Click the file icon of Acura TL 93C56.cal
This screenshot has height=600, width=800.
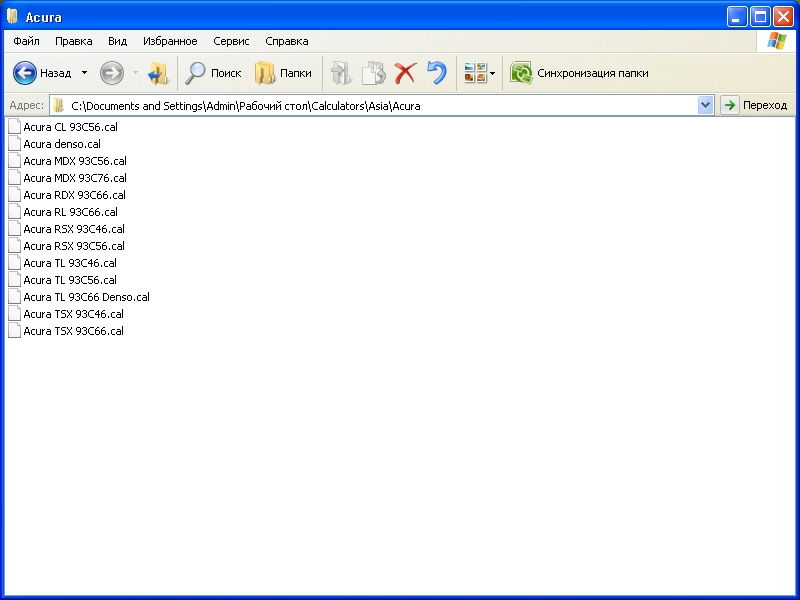15,280
